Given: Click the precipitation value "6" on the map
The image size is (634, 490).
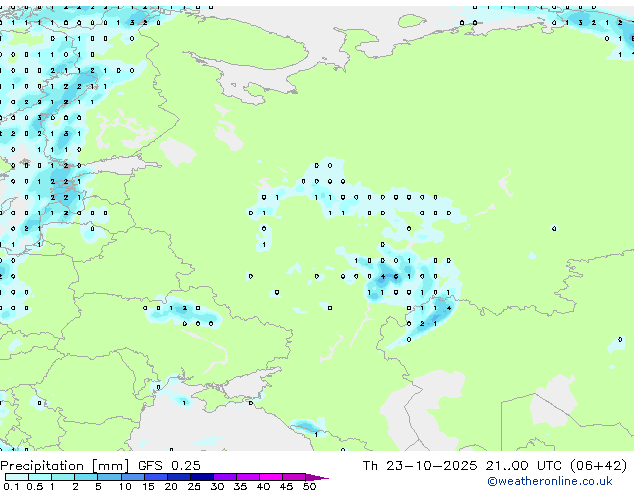Looking at the screenshot, I should (x=396, y=277).
